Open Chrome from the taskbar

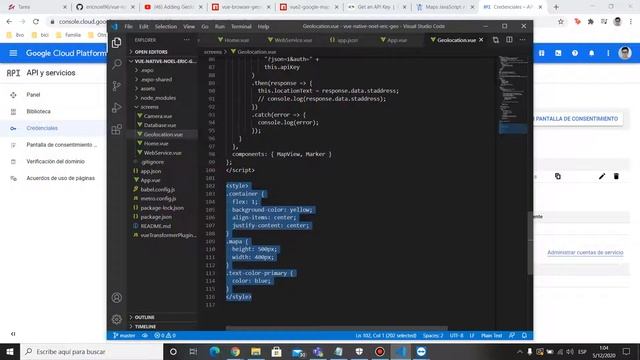coord(235,351)
